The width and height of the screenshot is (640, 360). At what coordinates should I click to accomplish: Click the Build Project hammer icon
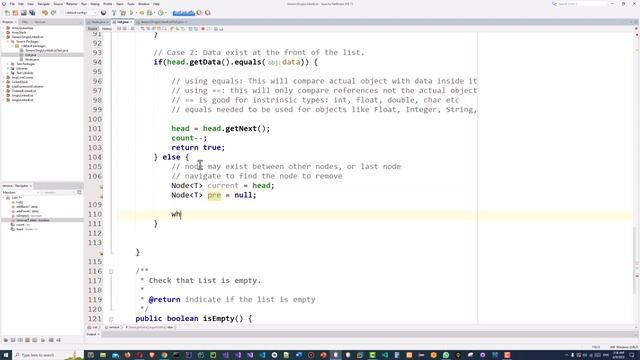(x=114, y=13)
